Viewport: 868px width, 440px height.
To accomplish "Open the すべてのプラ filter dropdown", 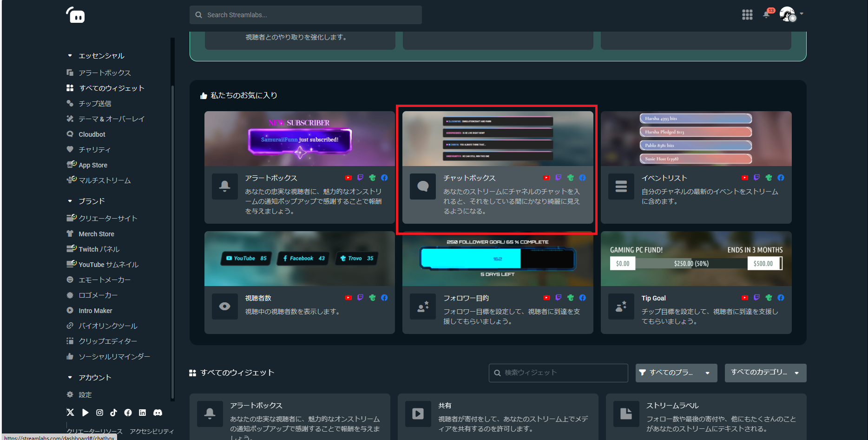I will [676, 373].
